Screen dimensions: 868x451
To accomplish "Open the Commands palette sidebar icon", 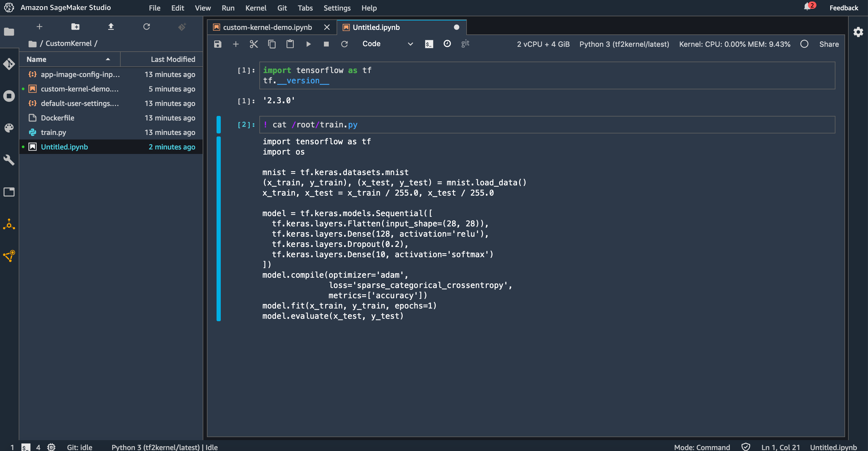I will [9, 128].
